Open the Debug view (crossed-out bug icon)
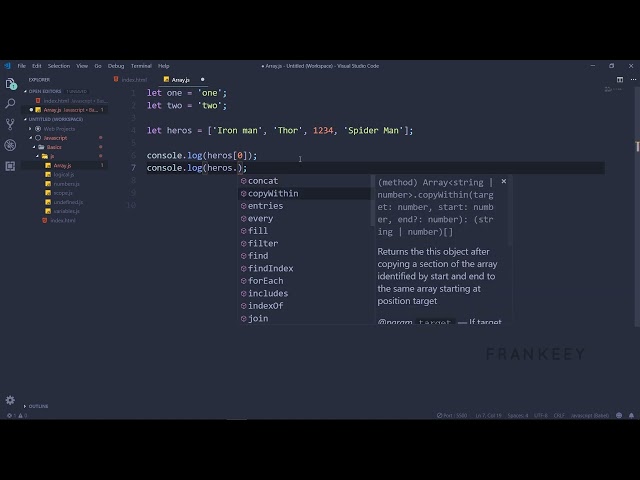 pyautogui.click(x=10, y=145)
